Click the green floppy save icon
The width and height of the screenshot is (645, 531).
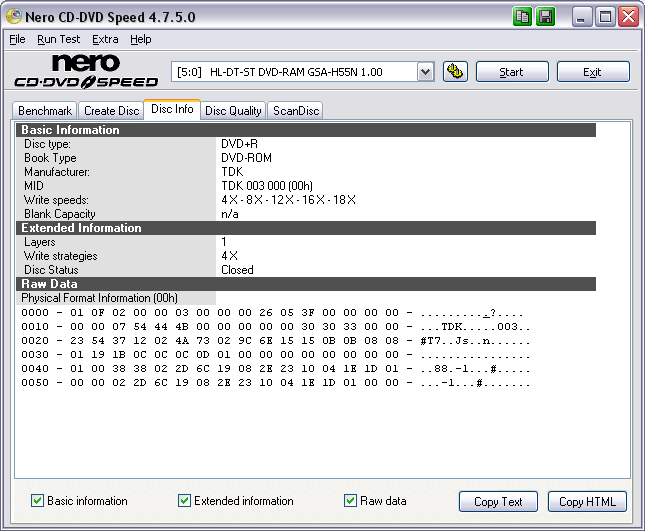[546, 17]
